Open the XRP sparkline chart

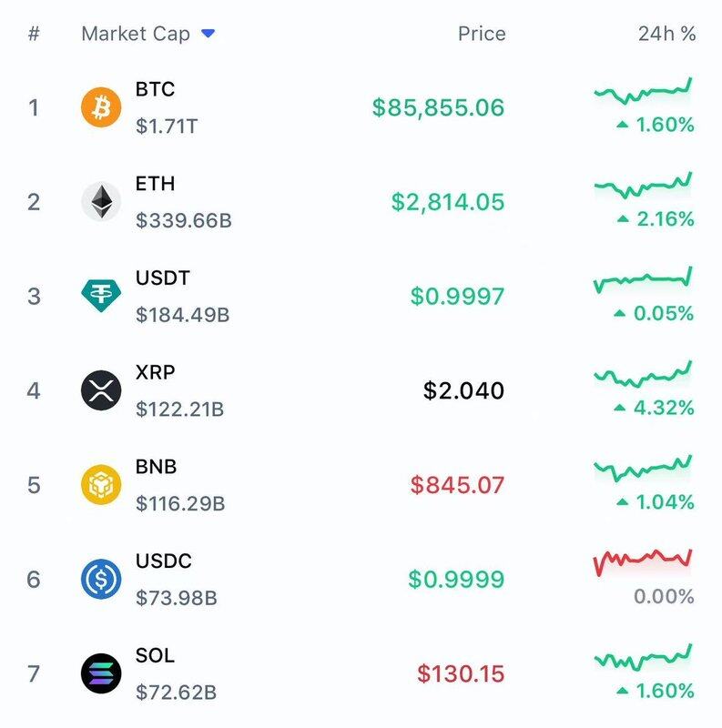(x=643, y=374)
